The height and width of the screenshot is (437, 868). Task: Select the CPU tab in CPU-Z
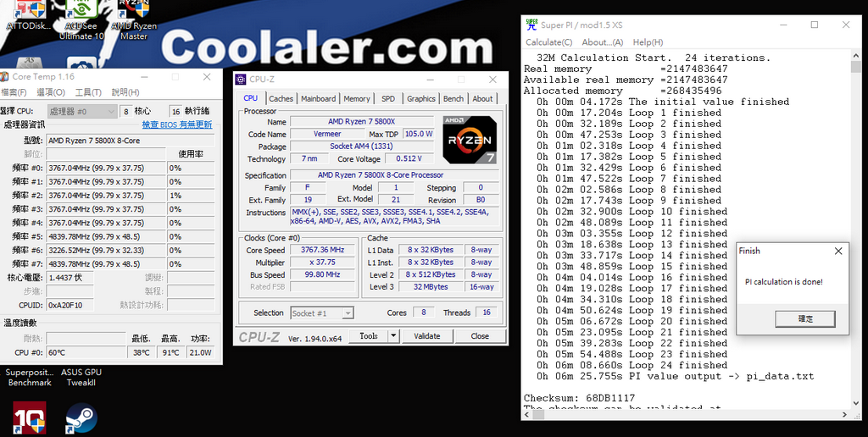(251, 98)
